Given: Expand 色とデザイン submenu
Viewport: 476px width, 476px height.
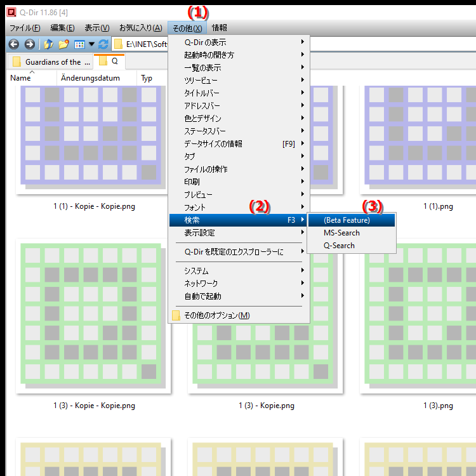Looking at the screenshot, I should point(239,119).
